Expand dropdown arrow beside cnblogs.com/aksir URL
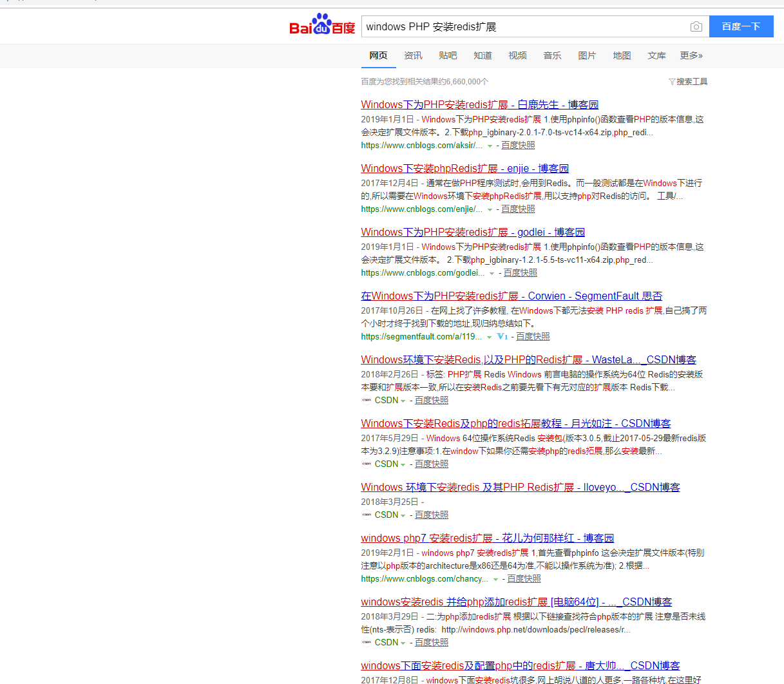The height and width of the screenshot is (684, 784). 490,146
